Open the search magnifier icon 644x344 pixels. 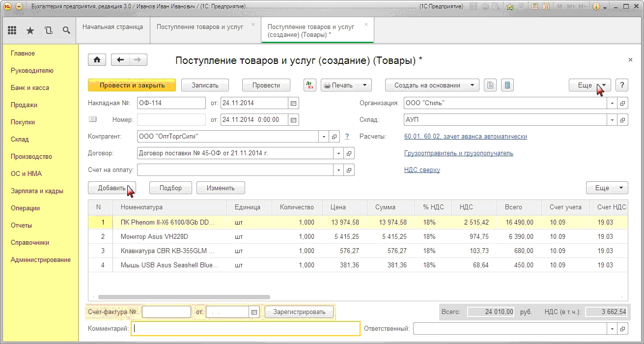coord(66,30)
